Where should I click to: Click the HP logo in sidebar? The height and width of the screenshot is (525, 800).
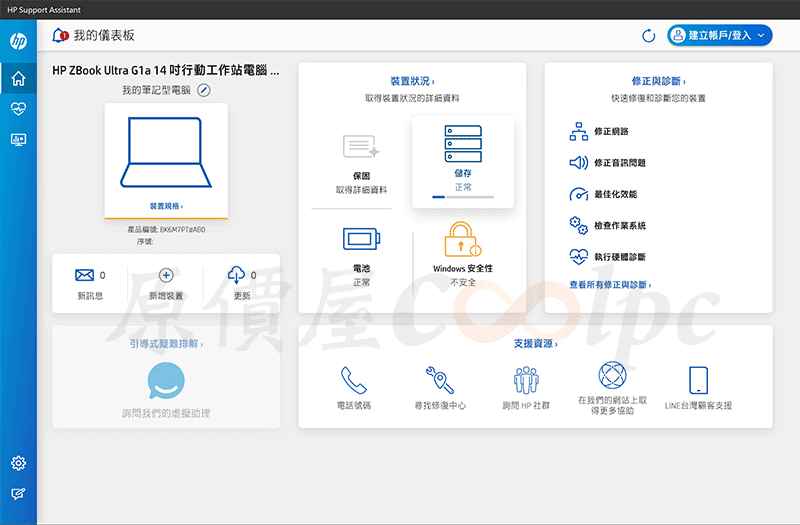(18, 41)
